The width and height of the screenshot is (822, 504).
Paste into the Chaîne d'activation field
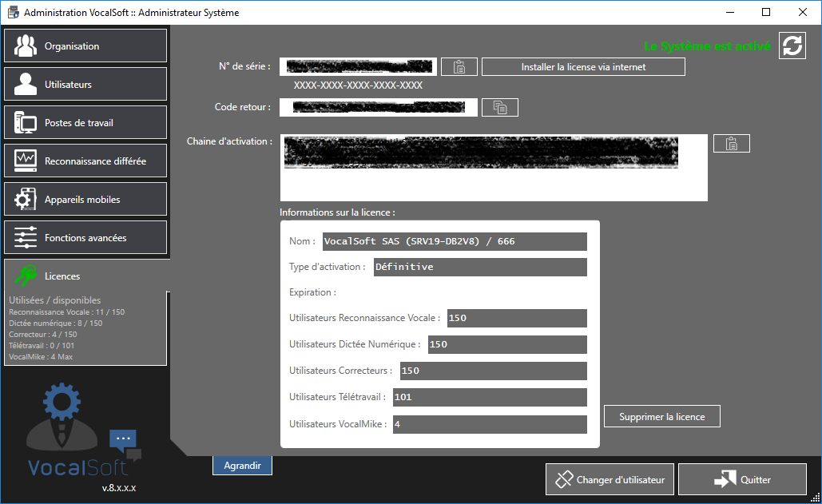click(x=731, y=144)
